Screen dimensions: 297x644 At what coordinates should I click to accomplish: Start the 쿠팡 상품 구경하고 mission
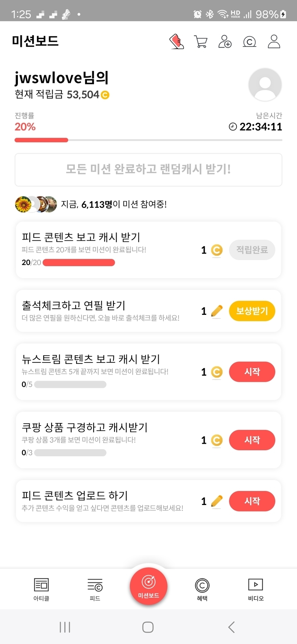252,440
